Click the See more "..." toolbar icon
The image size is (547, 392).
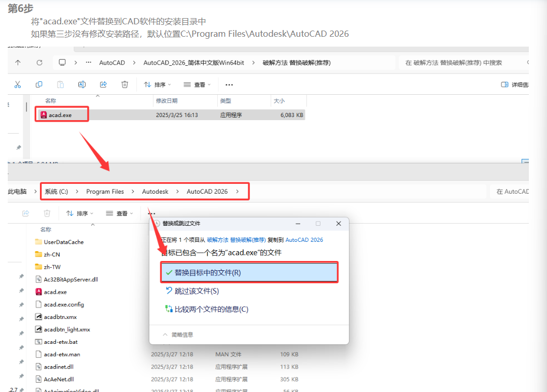(229, 84)
